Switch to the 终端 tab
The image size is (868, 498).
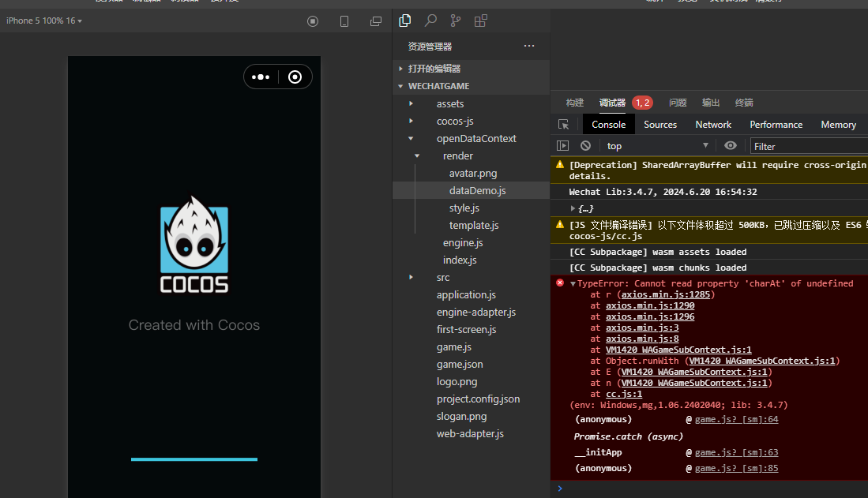744,103
